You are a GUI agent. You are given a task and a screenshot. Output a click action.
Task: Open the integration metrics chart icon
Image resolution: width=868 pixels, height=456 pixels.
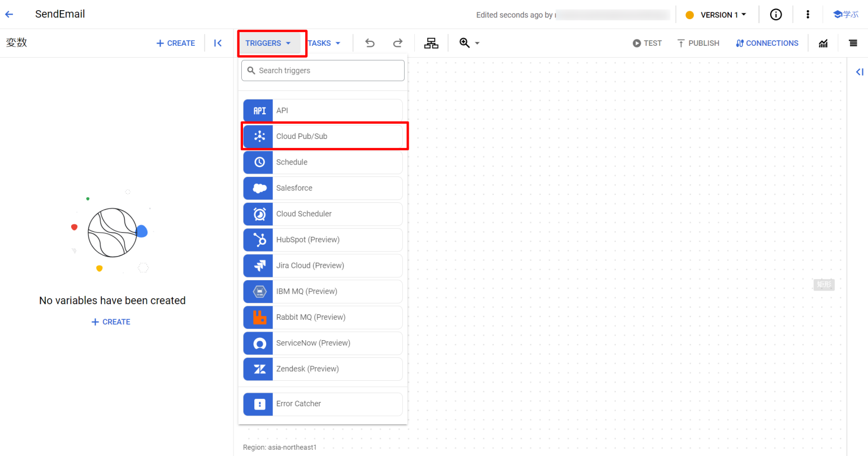[823, 43]
